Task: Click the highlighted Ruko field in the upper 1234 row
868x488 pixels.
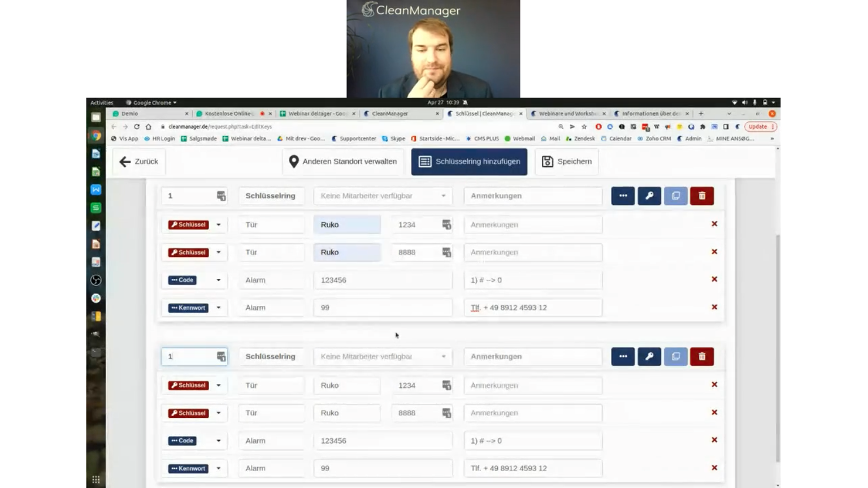Action: click(347, 224)
